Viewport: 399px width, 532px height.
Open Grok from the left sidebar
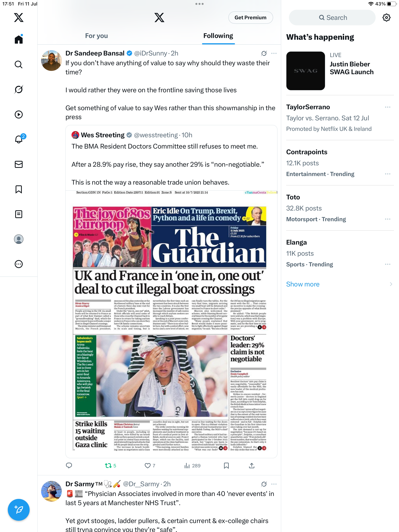[19, 89]
